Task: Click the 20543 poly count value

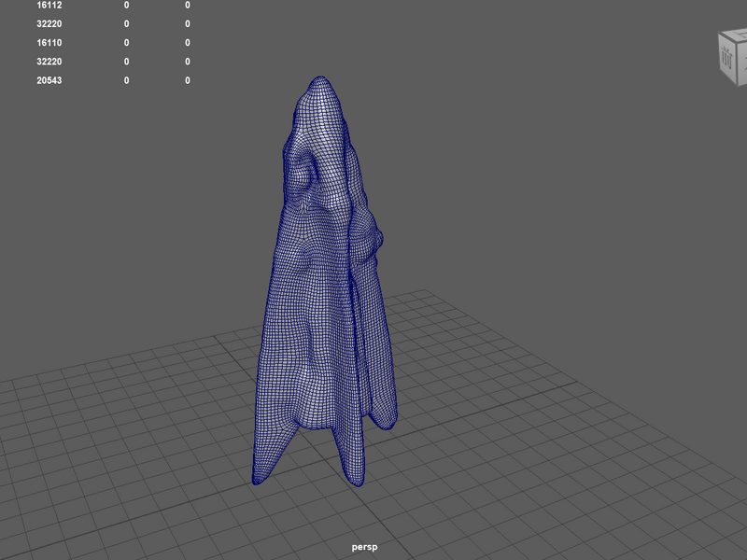Action: 49,80
